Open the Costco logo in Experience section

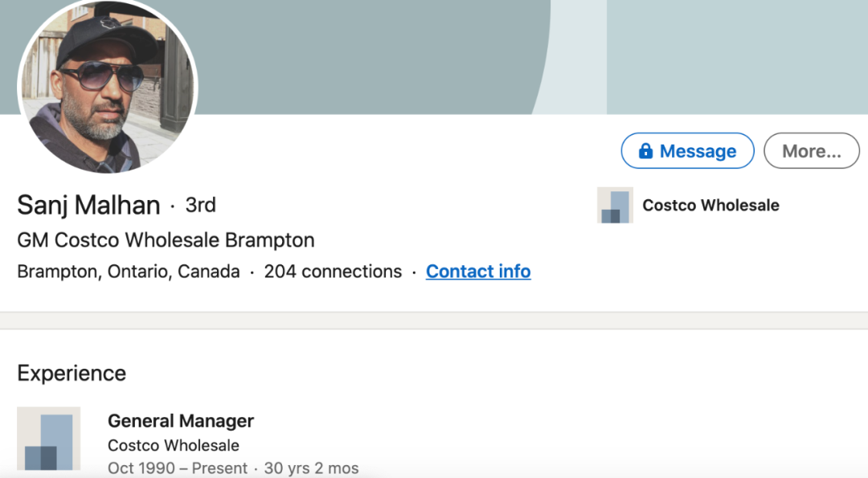point(49,439)
